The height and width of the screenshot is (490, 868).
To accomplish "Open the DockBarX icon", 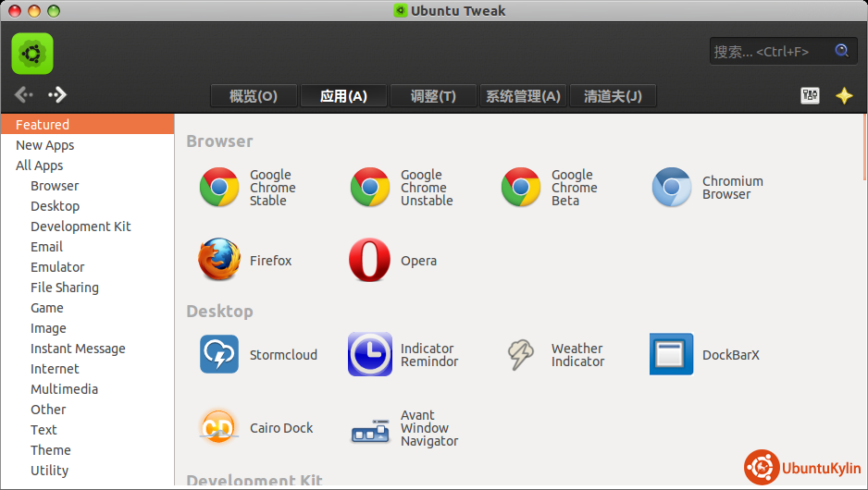I will [671, 354].
